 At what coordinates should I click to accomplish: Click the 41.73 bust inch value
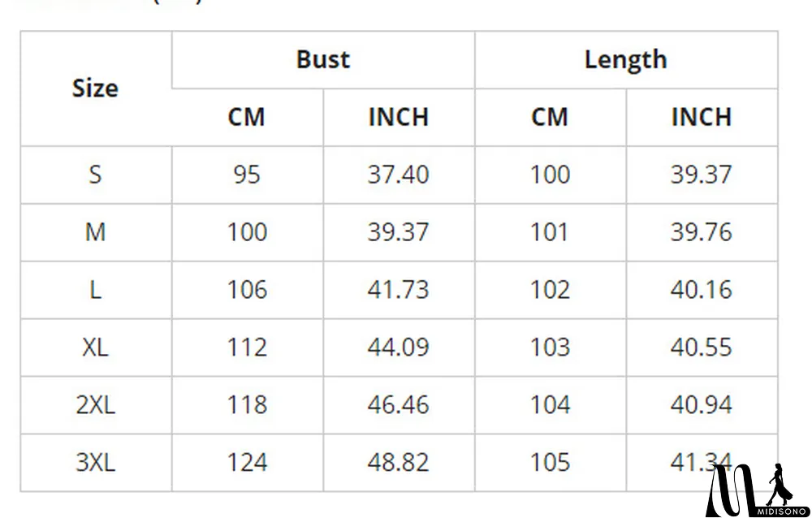(398, 290)
